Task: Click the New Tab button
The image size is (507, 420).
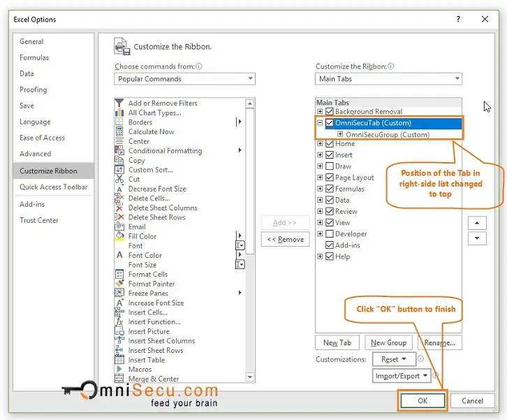Action: [337, 342]
